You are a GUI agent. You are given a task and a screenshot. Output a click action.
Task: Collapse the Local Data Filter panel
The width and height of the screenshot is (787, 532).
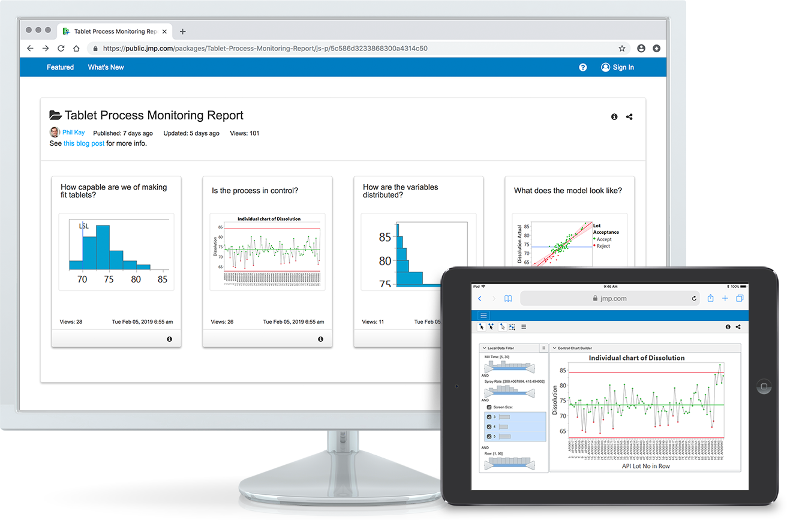click(484, 348)
